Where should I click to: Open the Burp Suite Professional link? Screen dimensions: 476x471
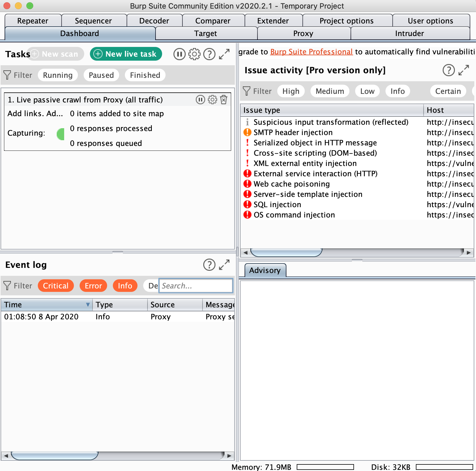pyautogui.click(x=311, y=52)
